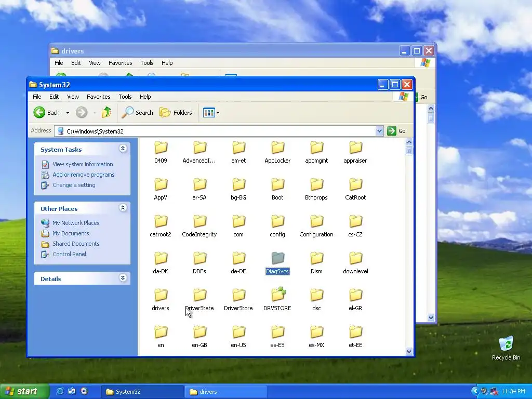Select the dsc folder icon
Viewport: 532px width, 399px height.
tap(316, 295)
